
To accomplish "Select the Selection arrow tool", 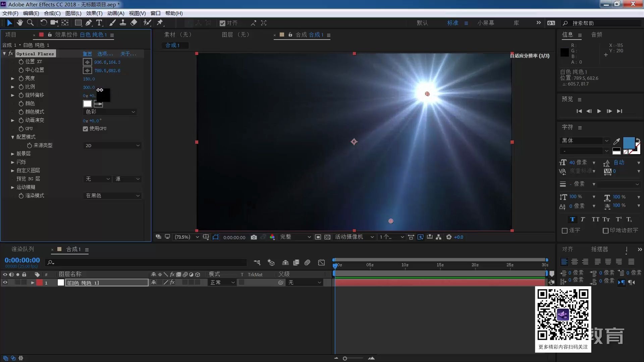I will tap(9, 23).
